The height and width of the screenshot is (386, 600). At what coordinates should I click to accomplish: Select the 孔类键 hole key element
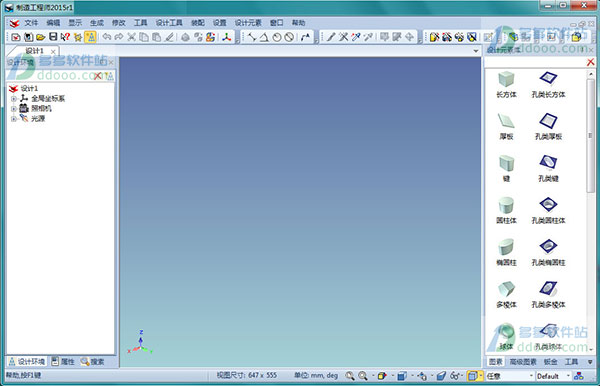(x=548, y=168)
